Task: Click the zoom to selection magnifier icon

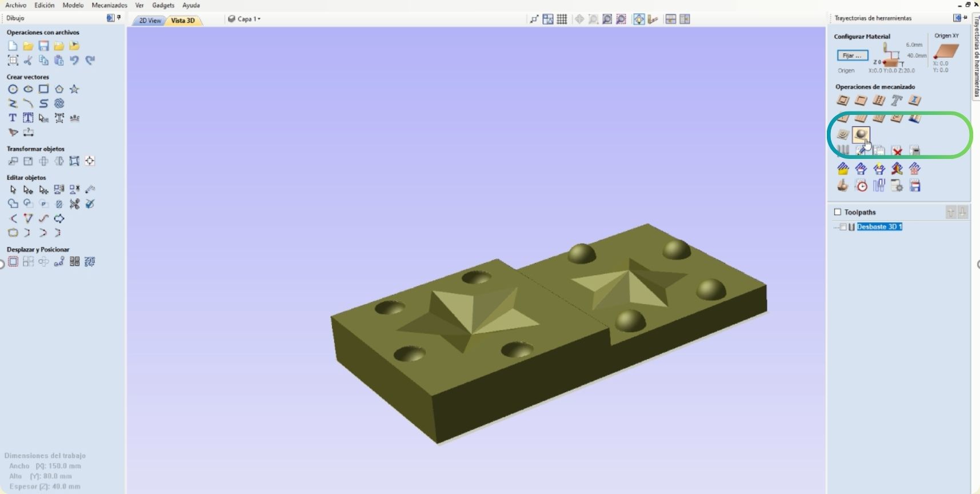Action: (621, 19)
